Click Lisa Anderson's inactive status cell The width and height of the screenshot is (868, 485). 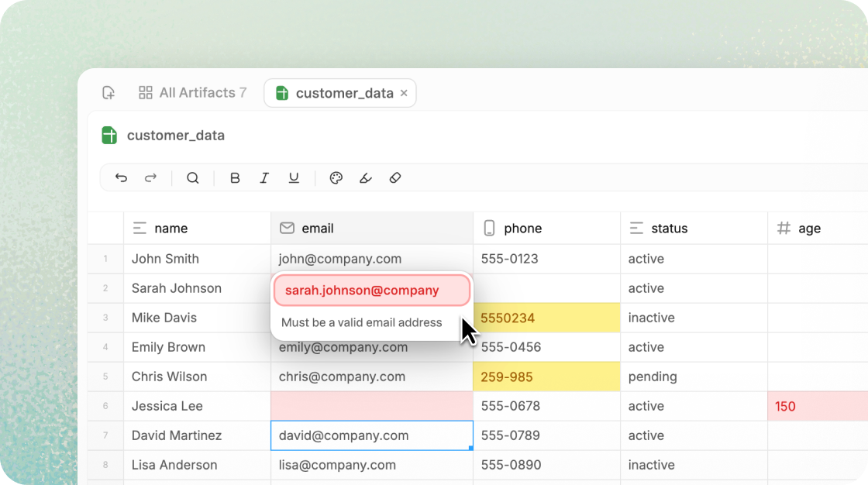pos(694,465)
